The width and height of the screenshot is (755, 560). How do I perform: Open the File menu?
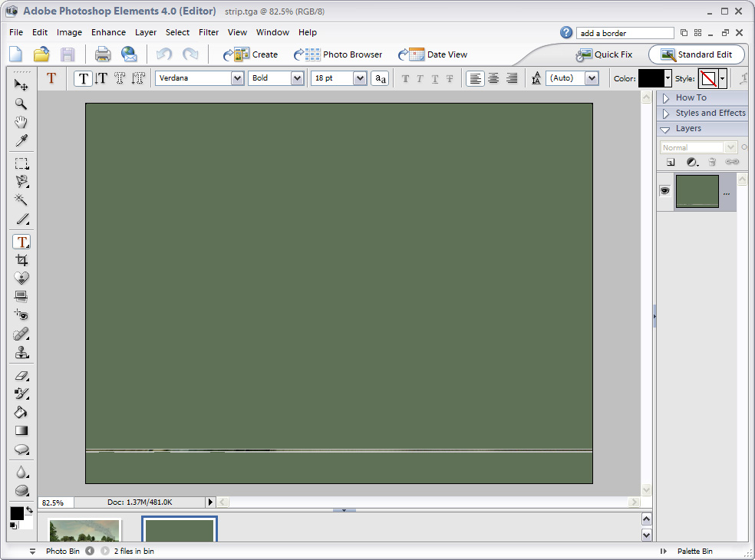click(16, 32)
